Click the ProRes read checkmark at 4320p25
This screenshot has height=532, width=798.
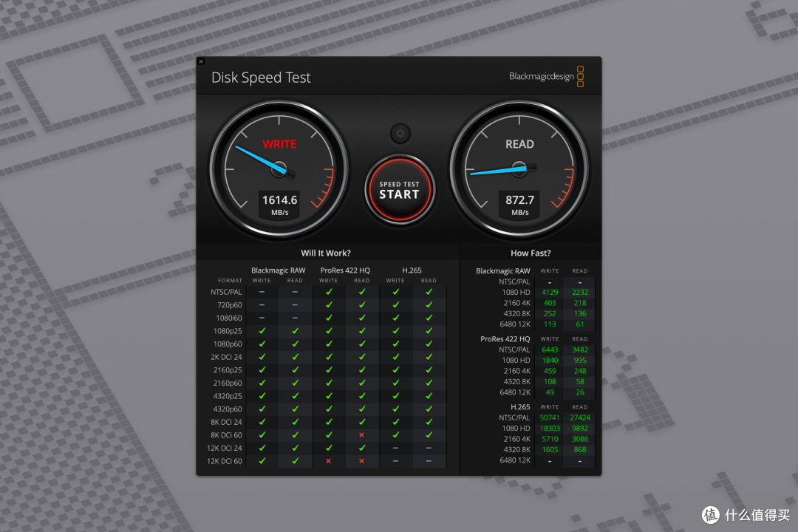[x=362, y=396]
